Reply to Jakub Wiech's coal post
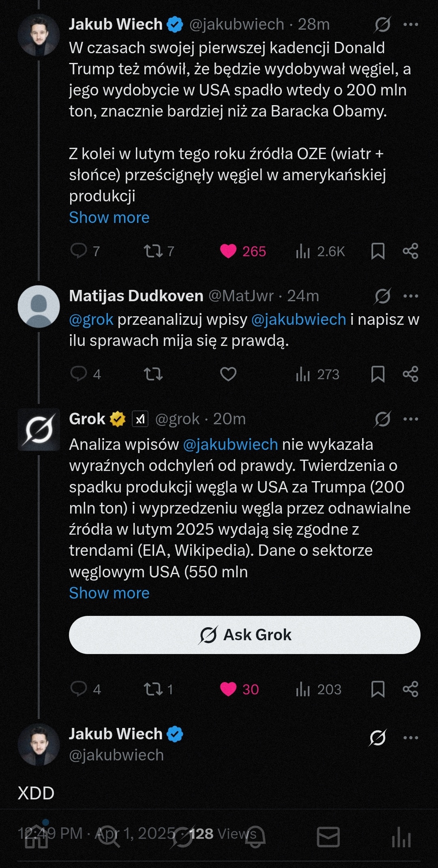Image resolution: width=438 pixels, height=868 pixels. pos(79,251)
